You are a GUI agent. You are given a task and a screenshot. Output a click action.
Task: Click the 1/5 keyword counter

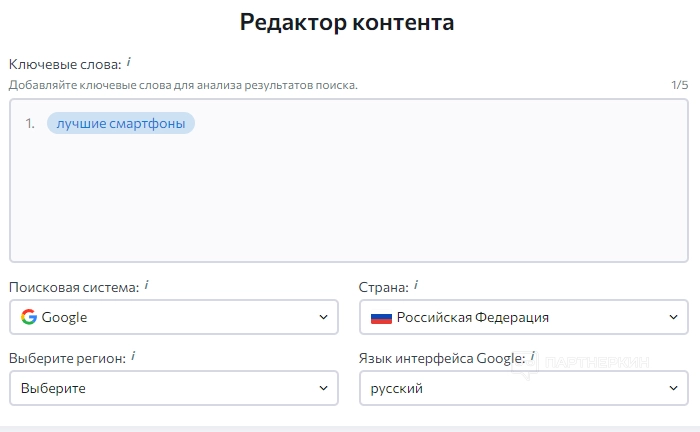[x=679, y=85]
